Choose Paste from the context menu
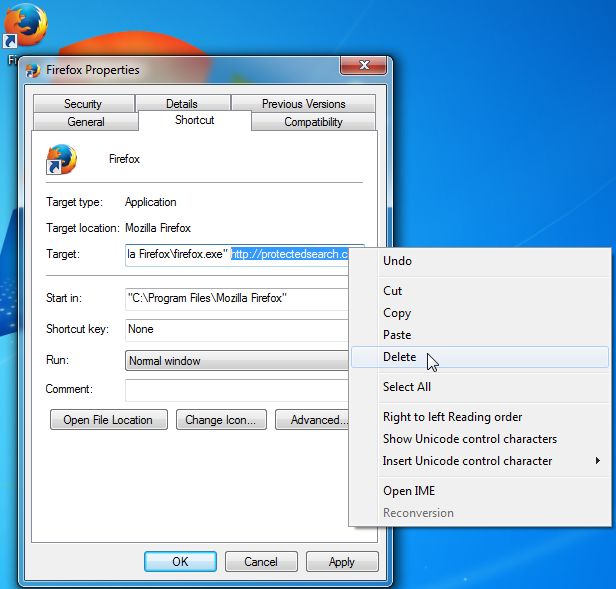The height and width of the screenshot is (589, 616). pos(480,335)
